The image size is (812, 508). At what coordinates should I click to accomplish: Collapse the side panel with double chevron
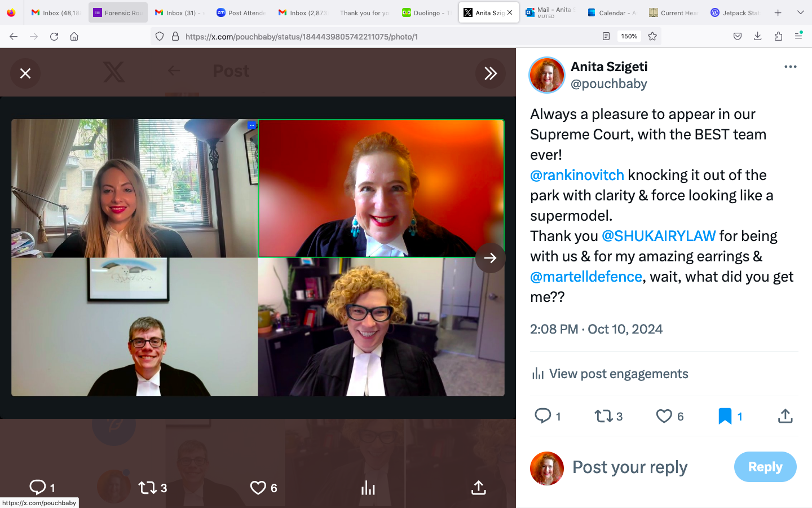[490, 73]
